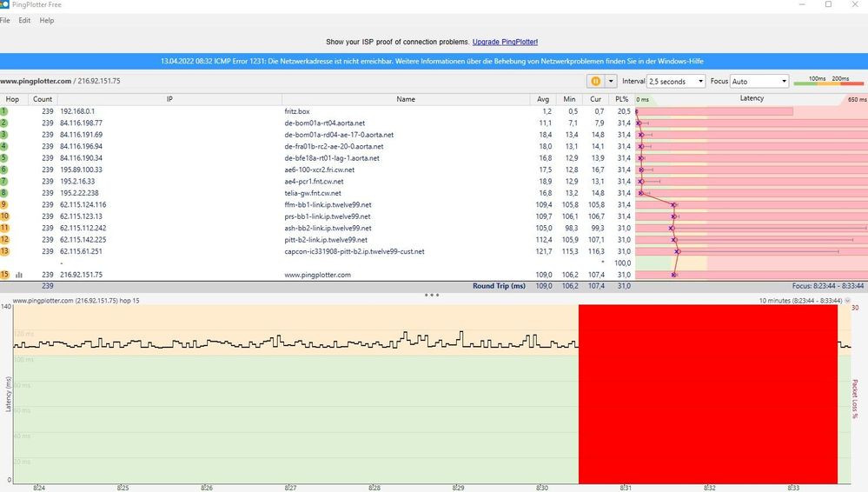Click the hop 13 orange number icon

(x=4, y=251)
